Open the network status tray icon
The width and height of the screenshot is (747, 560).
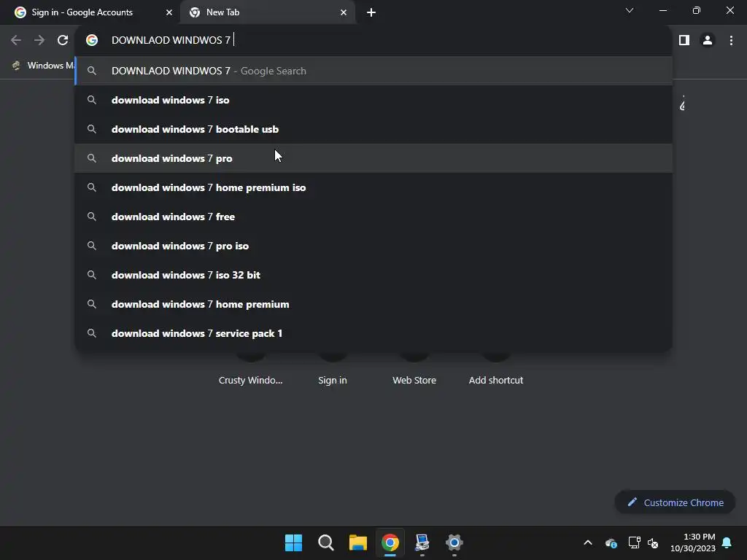634,542
